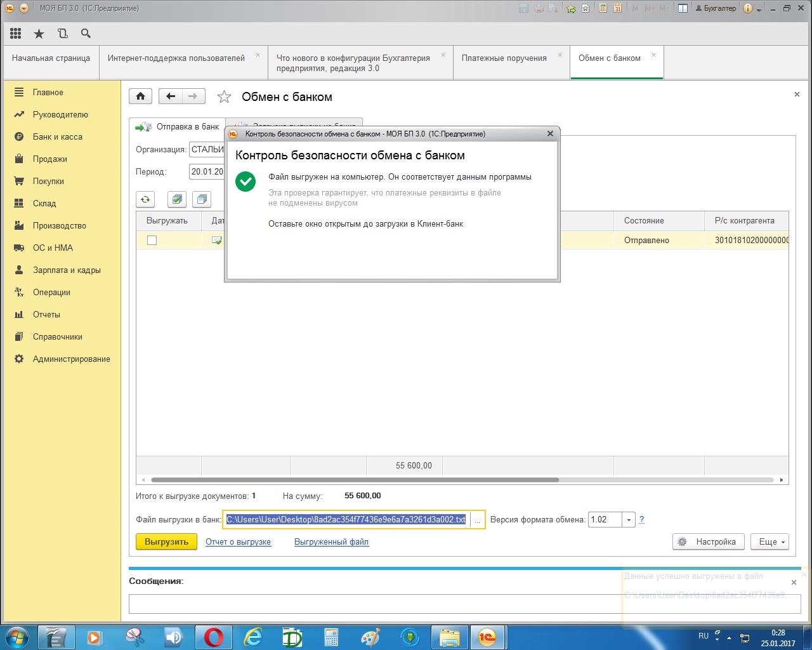Image resolution: width=812 pixels, height=650 pixels.
Task: Open the calendar icon in title bar
Action: pyautogui.click(x=617, y=8)
